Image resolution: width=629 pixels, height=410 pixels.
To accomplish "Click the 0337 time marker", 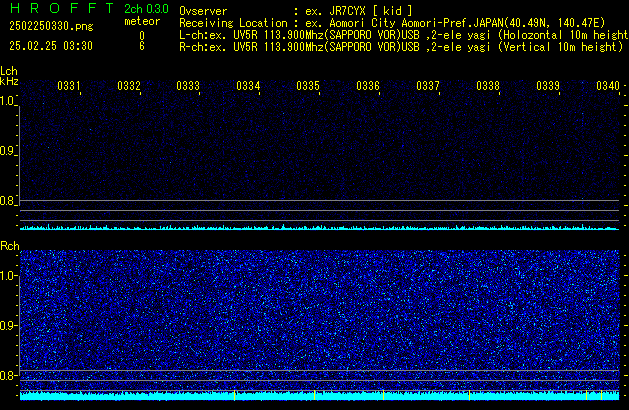I will 428,86.
